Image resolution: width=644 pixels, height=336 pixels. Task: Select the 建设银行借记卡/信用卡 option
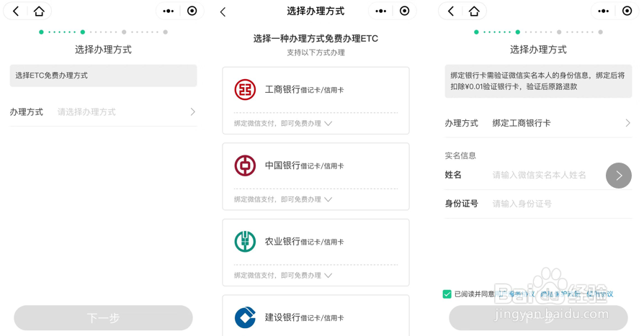(316, 315)
